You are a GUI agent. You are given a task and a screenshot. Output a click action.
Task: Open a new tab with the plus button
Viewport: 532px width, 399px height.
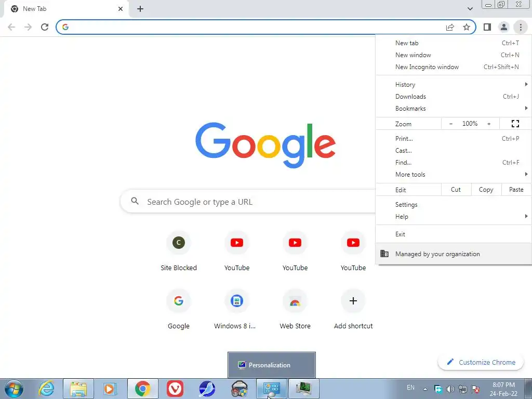tap(140, 9)
